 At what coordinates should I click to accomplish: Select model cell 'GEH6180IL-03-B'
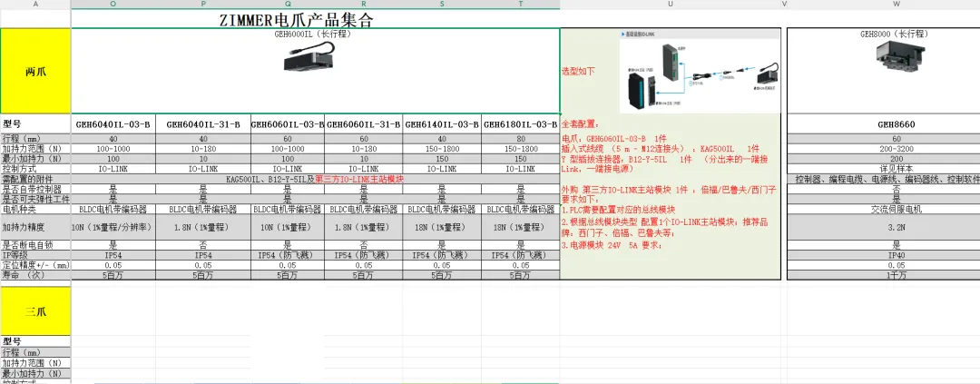click(x=521, y=124)
